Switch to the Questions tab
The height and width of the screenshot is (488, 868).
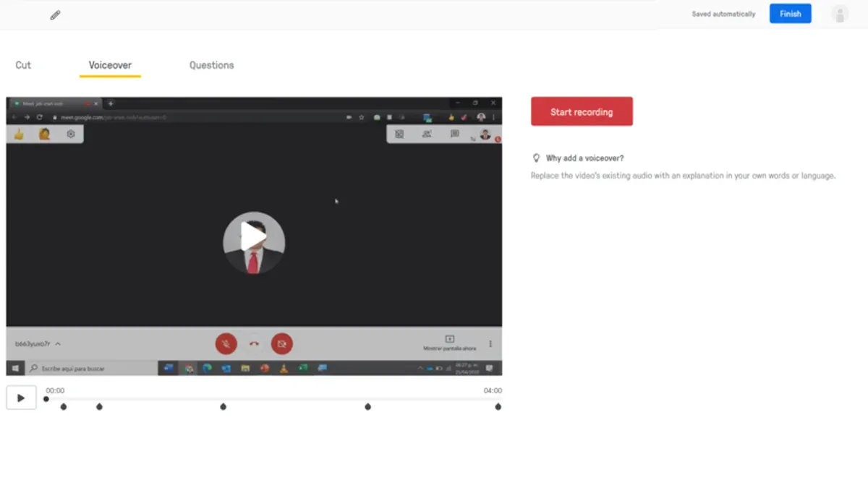[212, 65]
